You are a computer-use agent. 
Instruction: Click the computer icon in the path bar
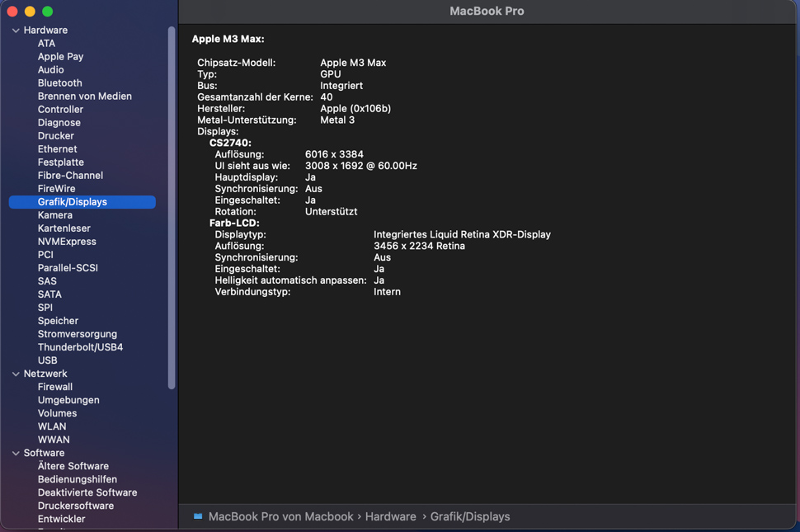[x=198, y=516]
